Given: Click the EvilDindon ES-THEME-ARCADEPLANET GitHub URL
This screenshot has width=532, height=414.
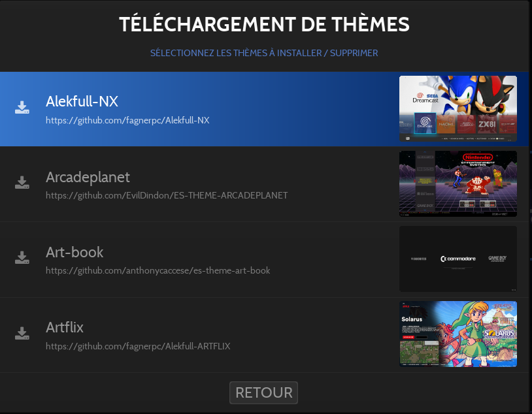Looking at the screenshot, I should click(166, 195).
